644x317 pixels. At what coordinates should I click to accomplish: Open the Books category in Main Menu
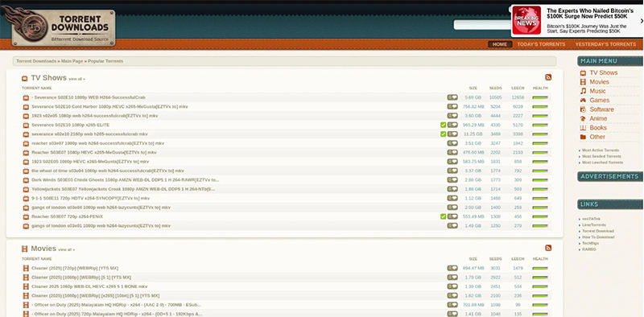[x=598, y=128]
